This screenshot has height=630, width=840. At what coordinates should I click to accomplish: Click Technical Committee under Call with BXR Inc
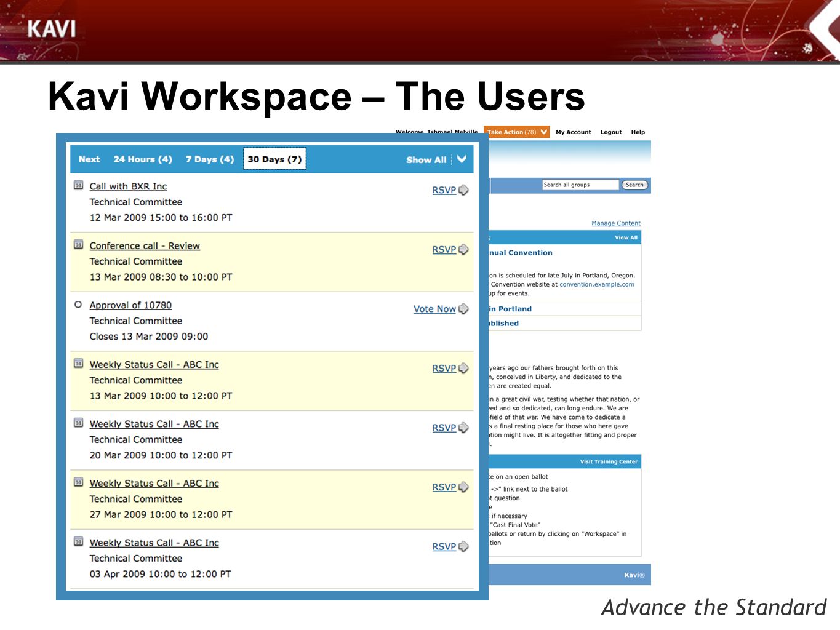(x=136, y=202)
